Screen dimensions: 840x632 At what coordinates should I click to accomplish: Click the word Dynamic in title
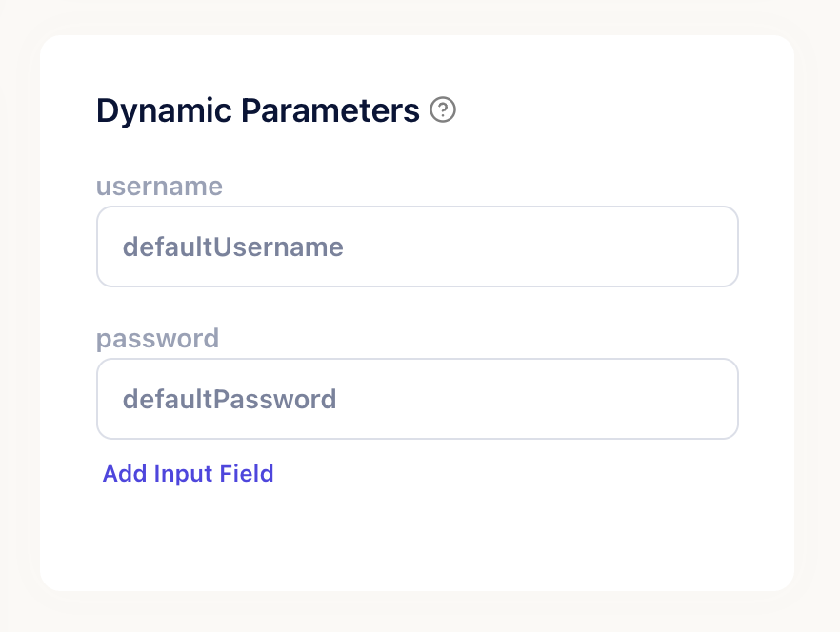(x=164, y=110)
